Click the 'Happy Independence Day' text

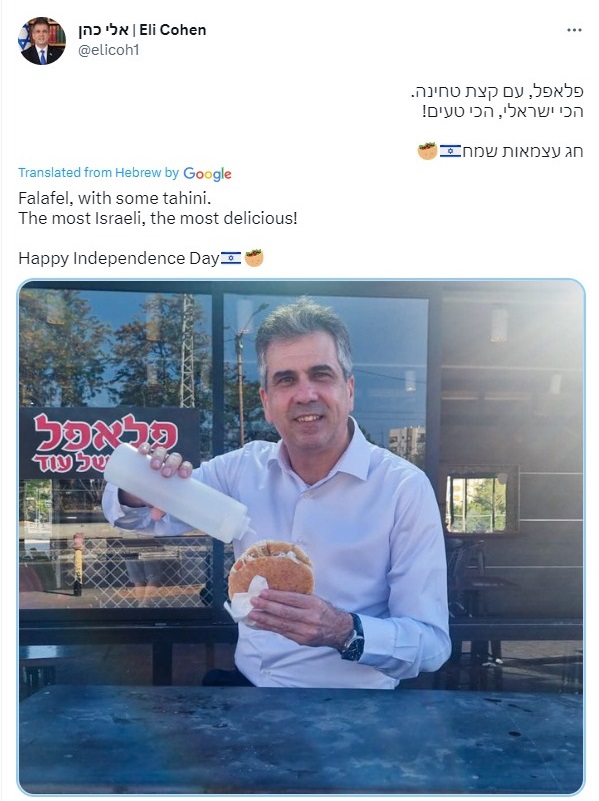point(119,258)
